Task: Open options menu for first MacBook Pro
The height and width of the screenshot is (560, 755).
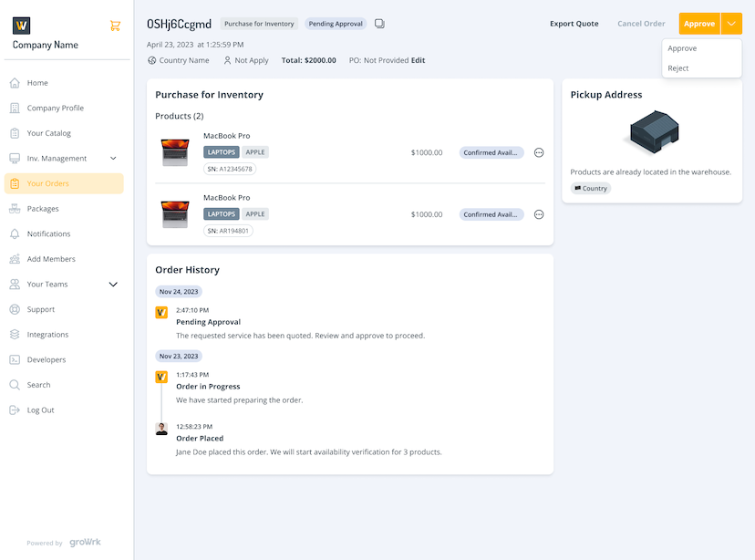Action: tap(539, 152)
